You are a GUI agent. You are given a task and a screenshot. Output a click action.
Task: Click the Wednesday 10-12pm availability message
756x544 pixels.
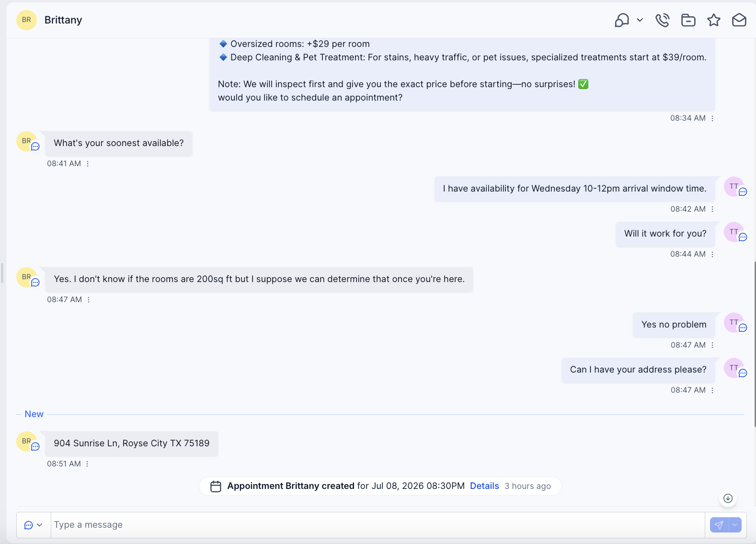point(575,189)
